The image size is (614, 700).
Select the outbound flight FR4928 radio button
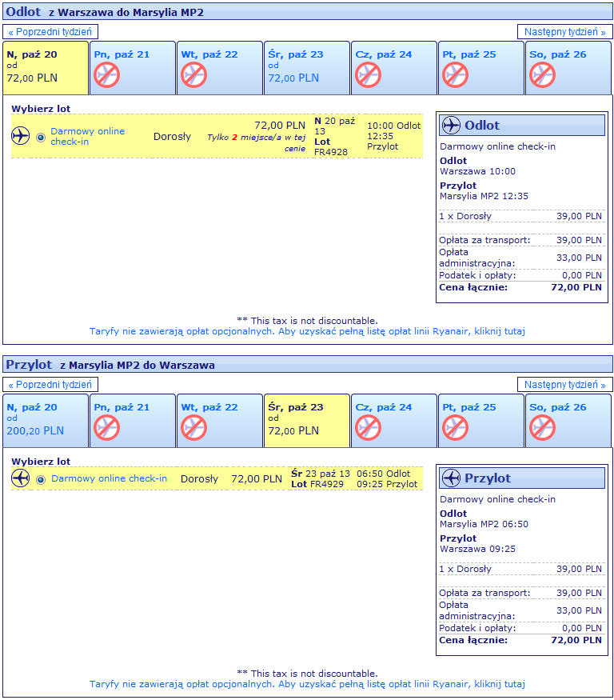(41, 137)
